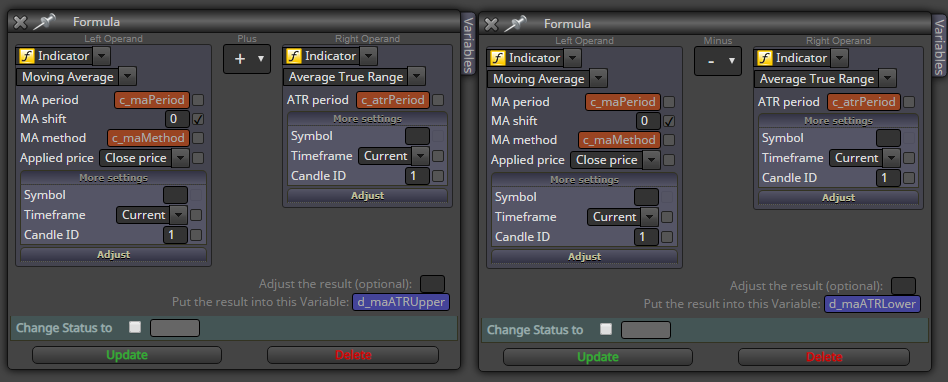
Task: Toggle Moving Average Candle ID checkbox in left window
Action: (x=196, y=235)
